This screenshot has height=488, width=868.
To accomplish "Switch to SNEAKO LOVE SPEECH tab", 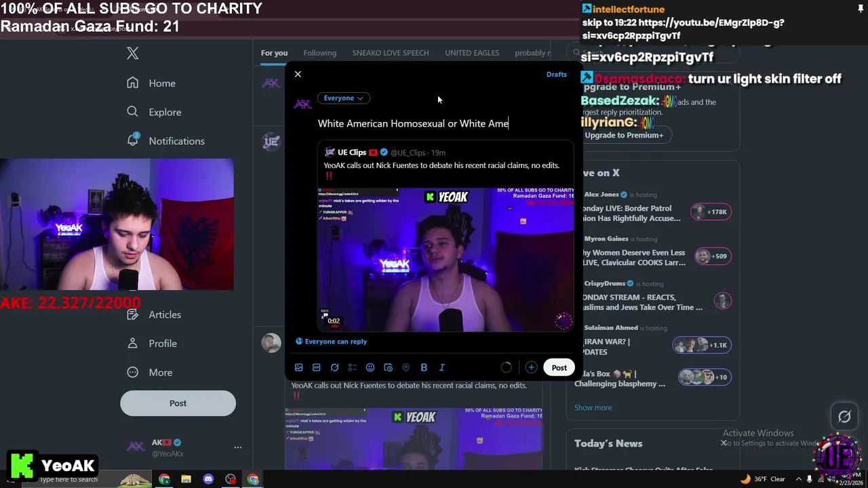I will pyautogui.click(x=391, y=53).
